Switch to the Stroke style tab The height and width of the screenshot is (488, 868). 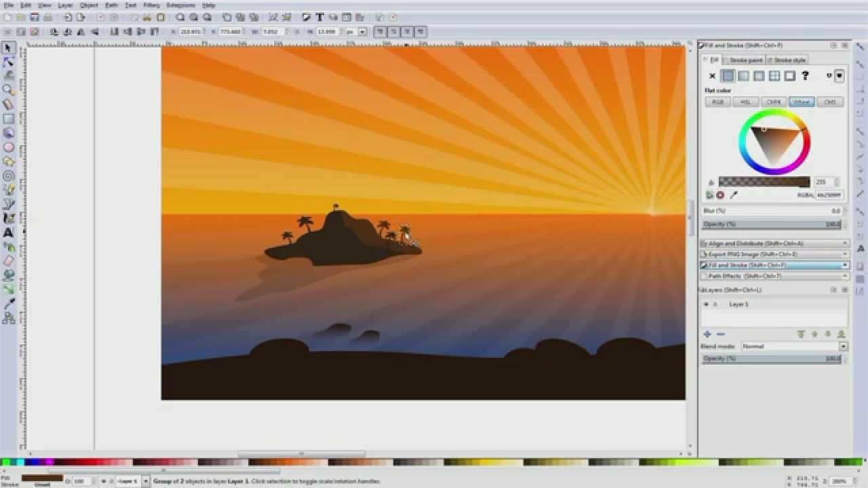[790, 60]
